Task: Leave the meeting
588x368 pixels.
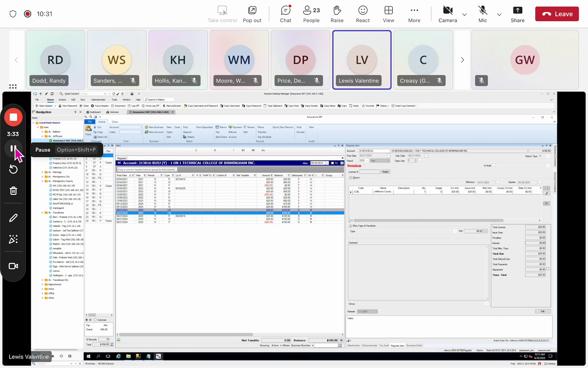Action: pos(557,14)
